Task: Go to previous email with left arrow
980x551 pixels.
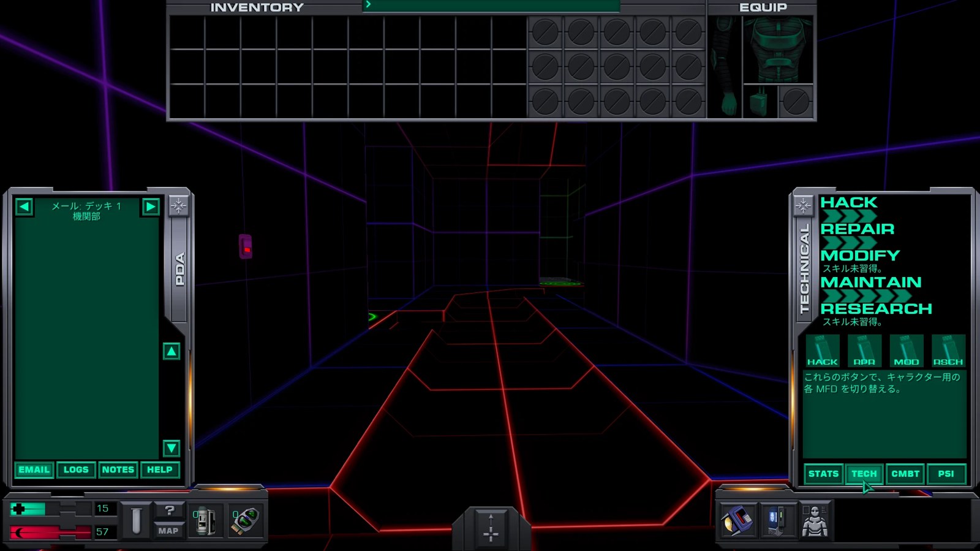Action: coord(24,207)
